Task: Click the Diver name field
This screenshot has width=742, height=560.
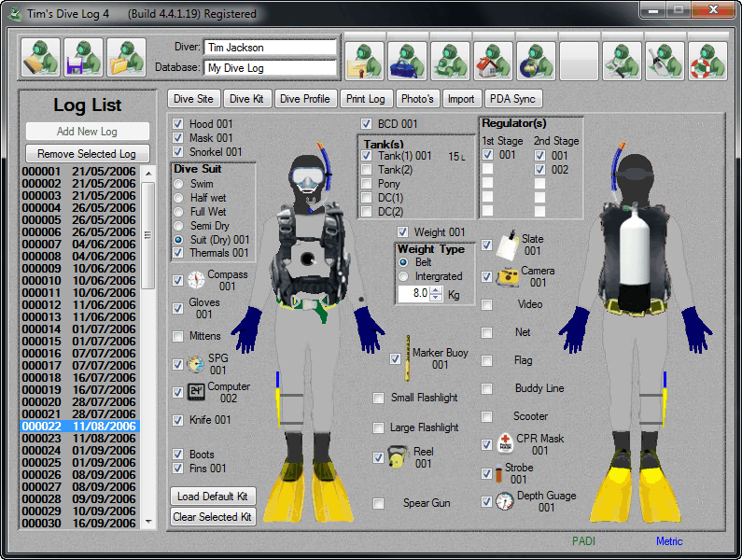Action: click(x=271, y=48)
